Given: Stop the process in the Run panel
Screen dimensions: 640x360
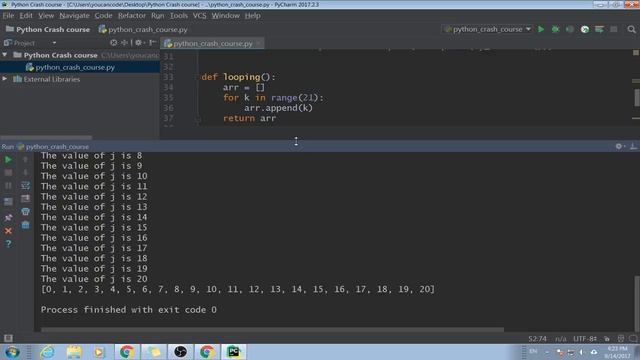Looking at the screenshot, I should [8, 173].
